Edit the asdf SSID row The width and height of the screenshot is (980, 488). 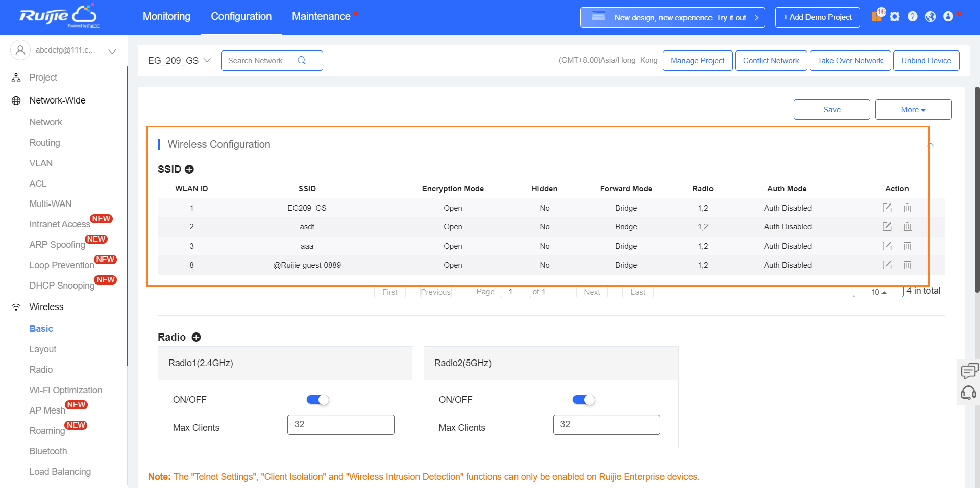[x=887, y=227]
